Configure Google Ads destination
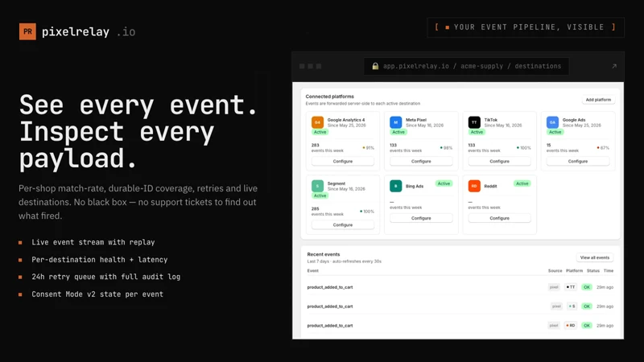The image size is (644, 362). (x=578, y=162)
